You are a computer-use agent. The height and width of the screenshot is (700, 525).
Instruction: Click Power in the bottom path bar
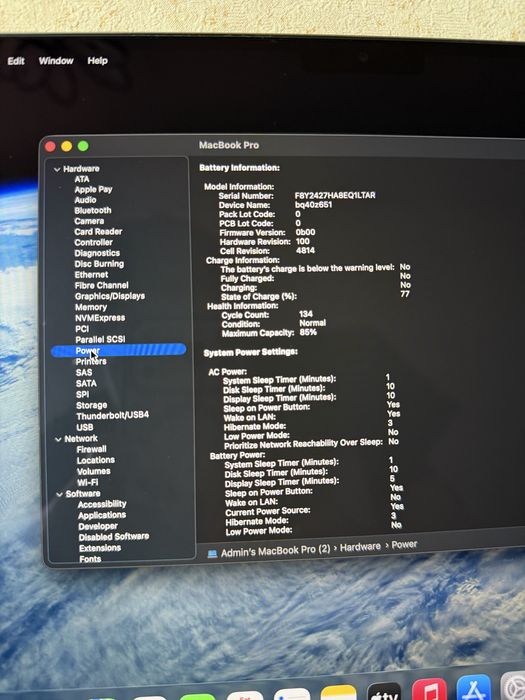(404, 544)
